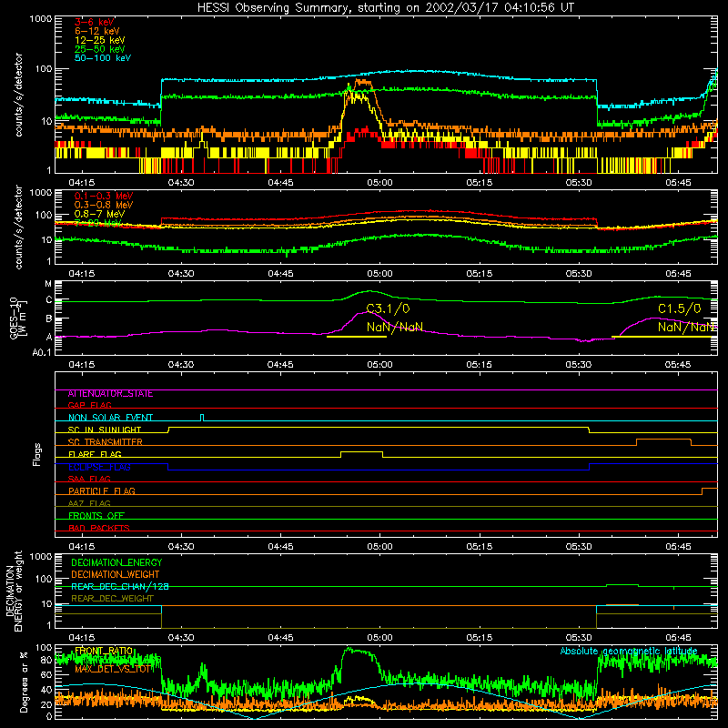Image resolution: width=728 pixels, height=728 pixels.
Task: Click the 'A0.1' tick label on the GOES axis
Action: (42, 352)
